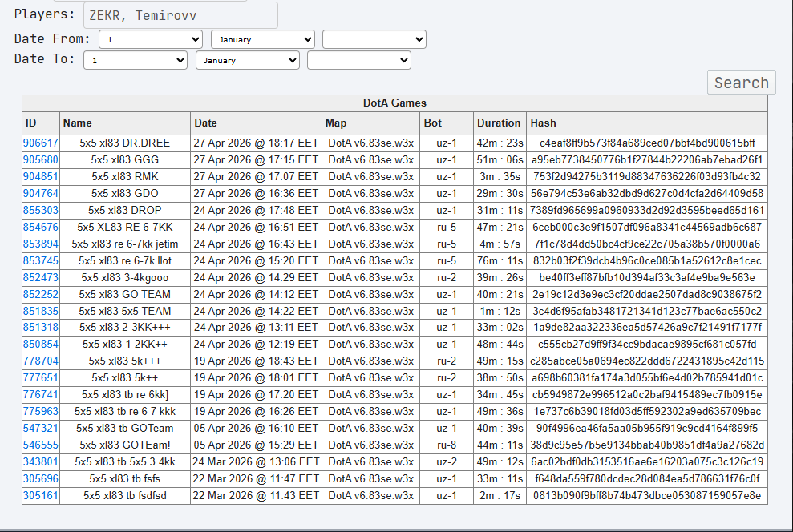Select duration 1m : 12s
Viewport: 793px width, 532px height.
(500, 311)
